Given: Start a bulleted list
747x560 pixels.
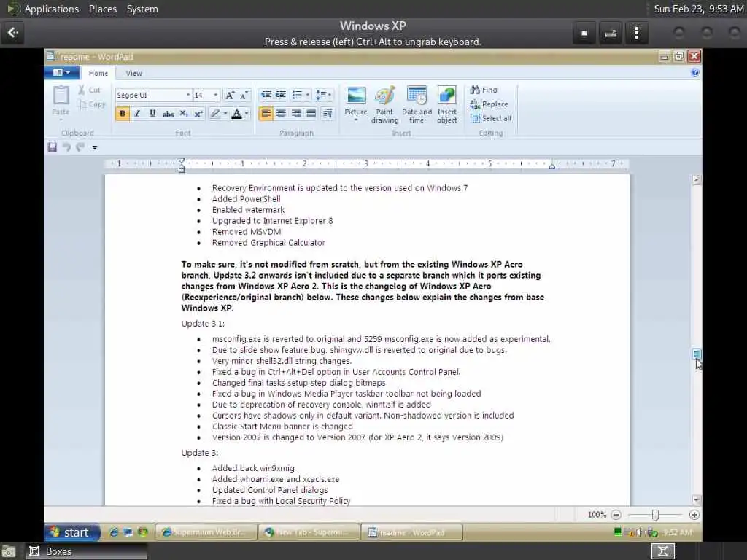Looking at the screenshot, I should coord(298,95).
